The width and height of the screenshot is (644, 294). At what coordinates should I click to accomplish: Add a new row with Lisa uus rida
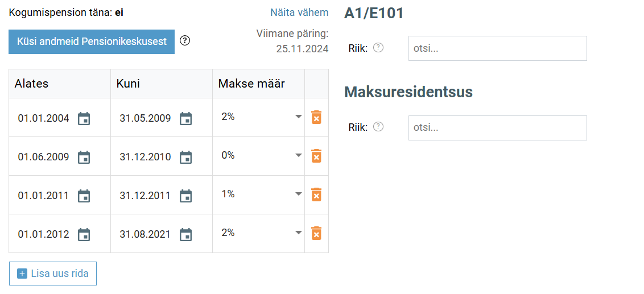pos(52,274)
